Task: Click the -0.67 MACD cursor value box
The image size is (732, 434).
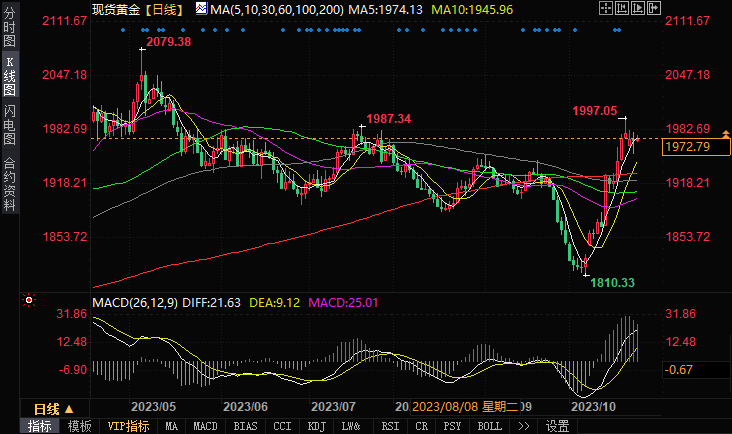Action: point(696,370)
